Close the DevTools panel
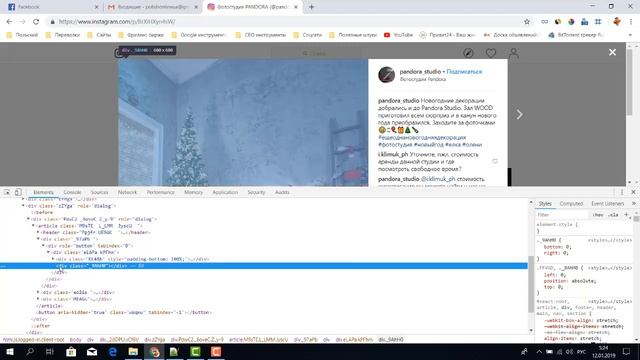640x360 pixels. point(633,192)
